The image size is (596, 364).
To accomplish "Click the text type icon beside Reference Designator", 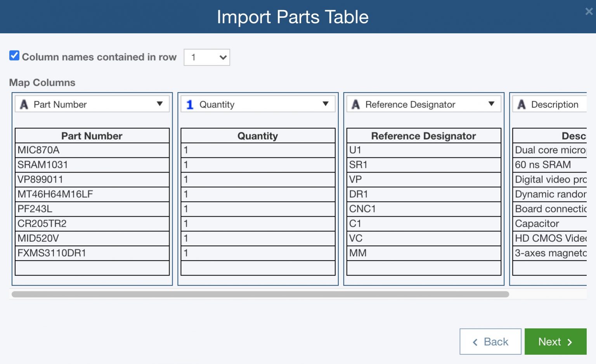I will [355, 104].
